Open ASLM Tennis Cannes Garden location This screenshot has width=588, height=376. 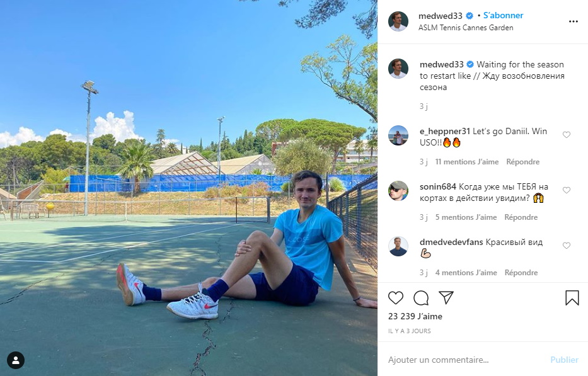(x=466, y=27)
